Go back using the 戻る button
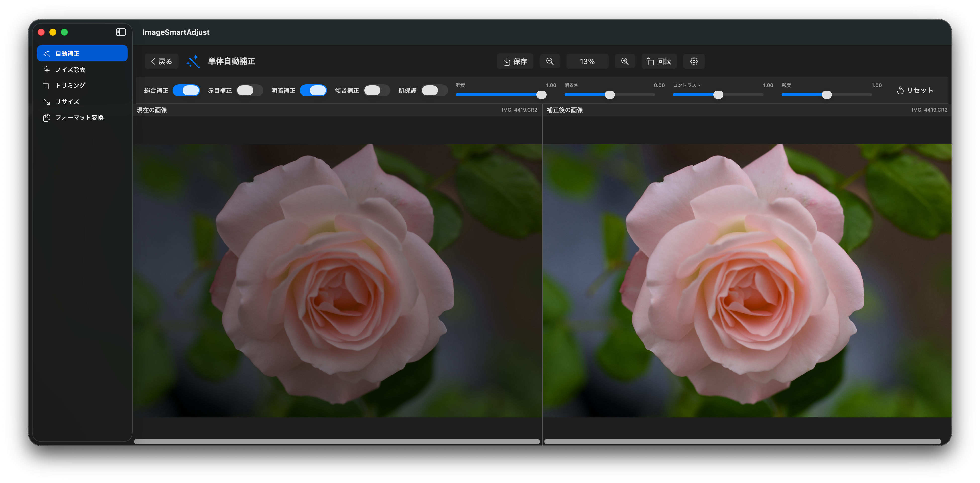The width and height of the screenshot is (980, 483). click(161, 61)
